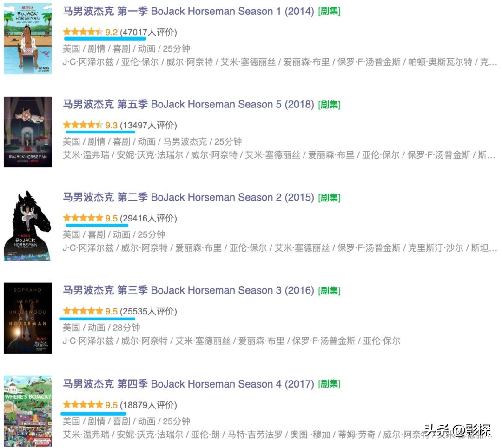Click star rating icons for Season 5
Image resolution: width=502 pixels, height=448 pixels.
(x=83, y=125)
